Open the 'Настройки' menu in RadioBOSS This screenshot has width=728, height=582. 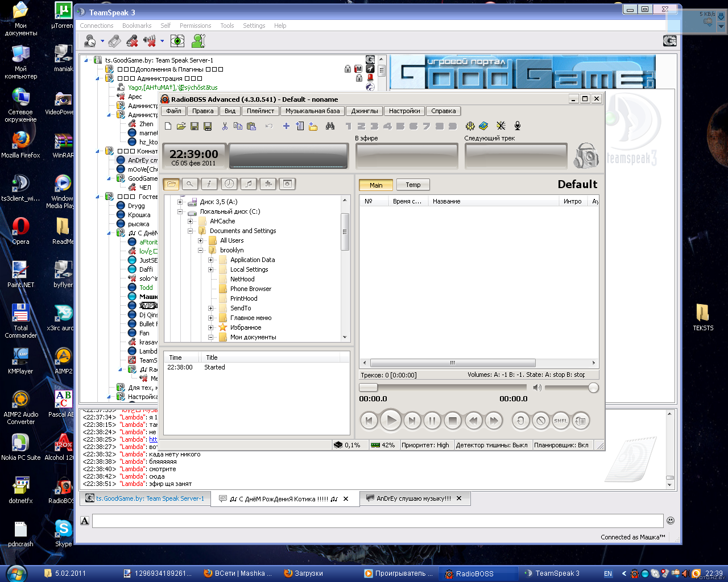point(404,111)
